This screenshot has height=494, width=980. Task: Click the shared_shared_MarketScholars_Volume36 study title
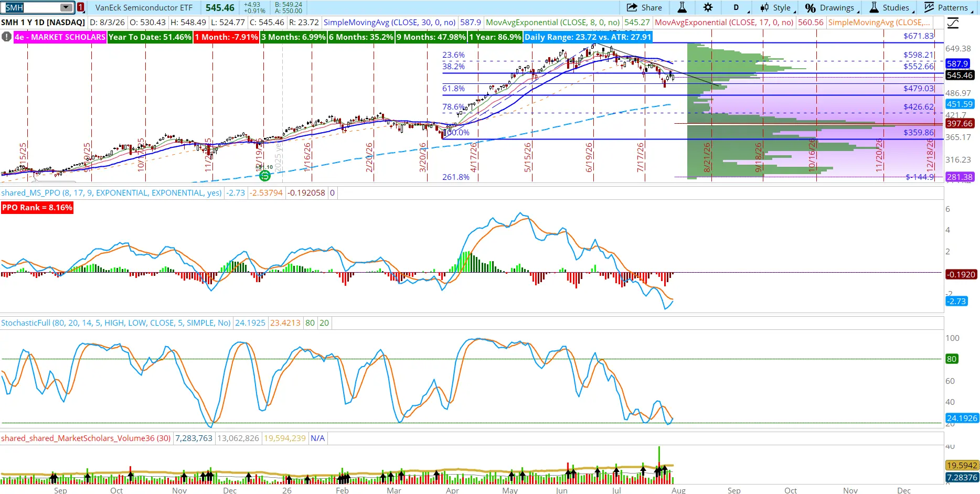[x=86, y=438]
